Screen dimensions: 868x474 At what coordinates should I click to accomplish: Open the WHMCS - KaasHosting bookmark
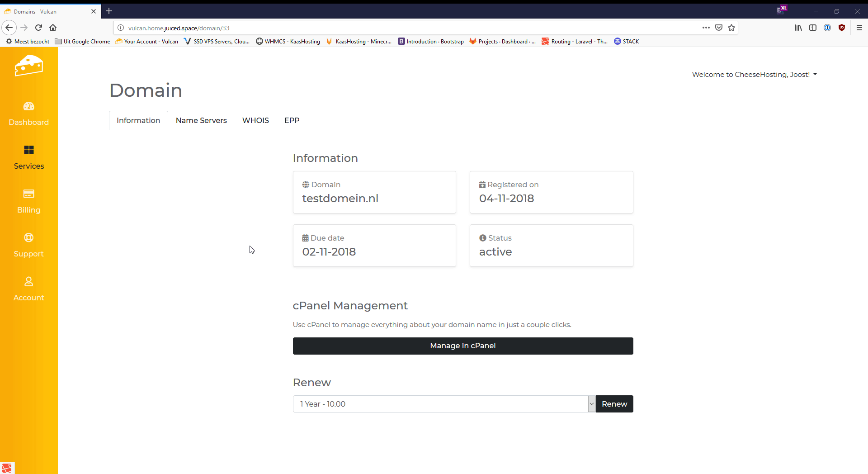coord(288,41)
